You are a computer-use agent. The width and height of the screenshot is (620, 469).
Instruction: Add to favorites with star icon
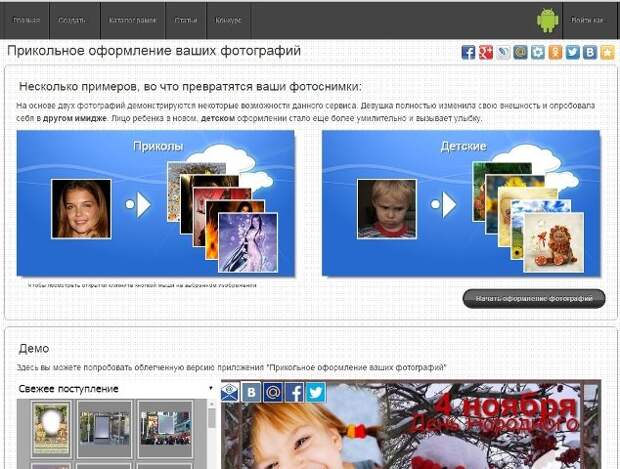pos(607,53)
